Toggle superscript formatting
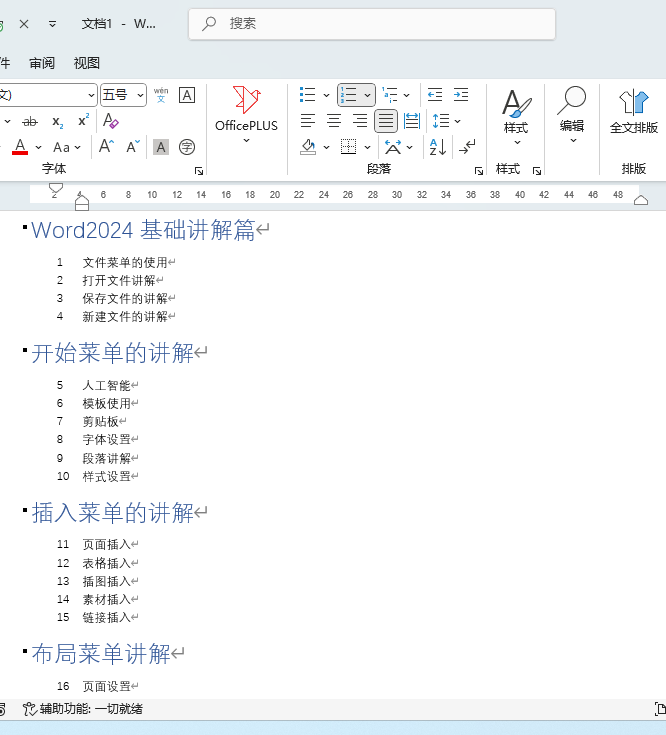This screenshot has height=735, width=666. click(83, 120)
